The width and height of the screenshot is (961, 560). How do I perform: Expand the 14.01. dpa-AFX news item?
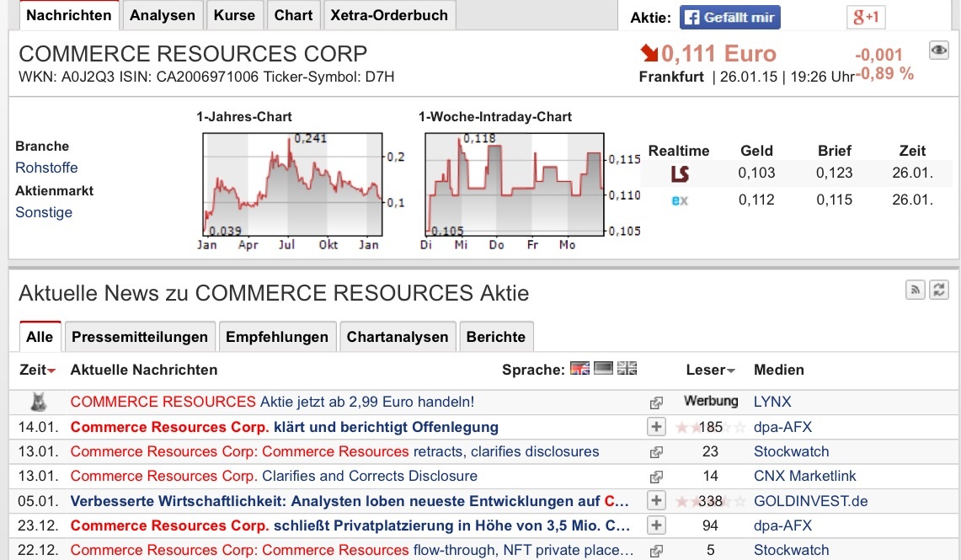(655, 427)
